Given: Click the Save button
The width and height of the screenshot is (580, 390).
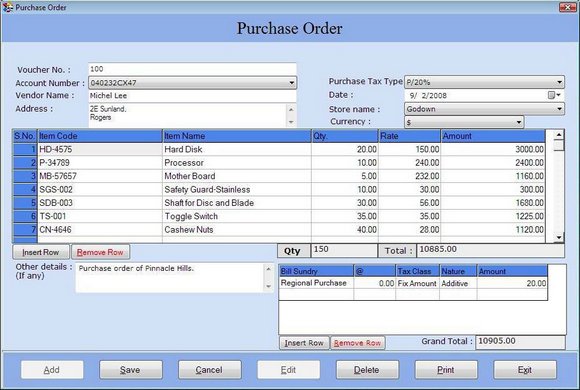Looking at the screenshot, I should click(131, 370).
